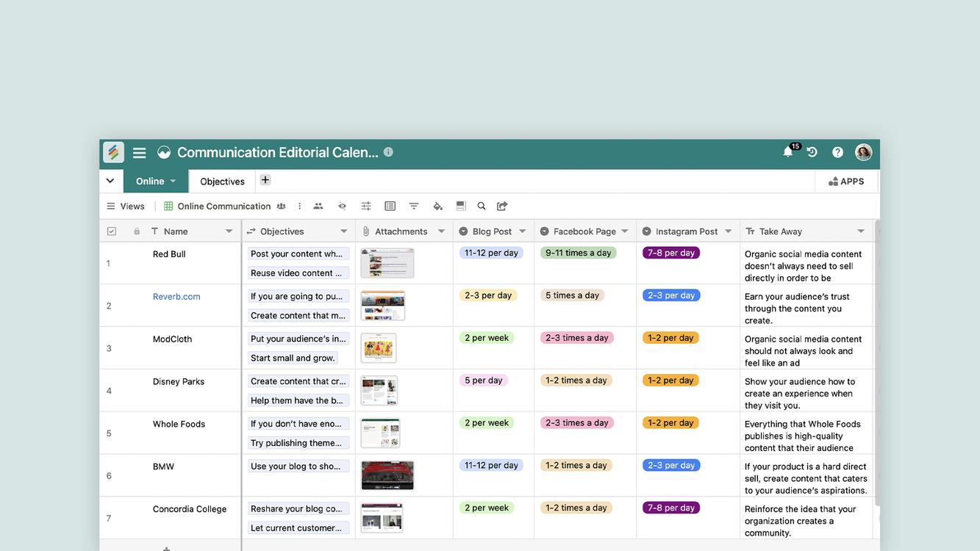The height and width of the screenshot is (551, 980).
Task: Click the workspace icon beside the title
Action: tap(164, 152)
